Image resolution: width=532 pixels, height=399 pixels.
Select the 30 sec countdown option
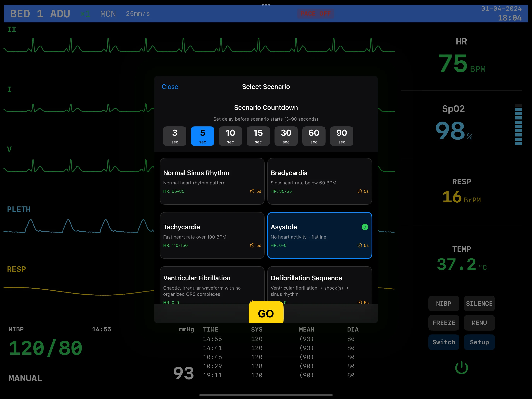[x=286, y=136]
